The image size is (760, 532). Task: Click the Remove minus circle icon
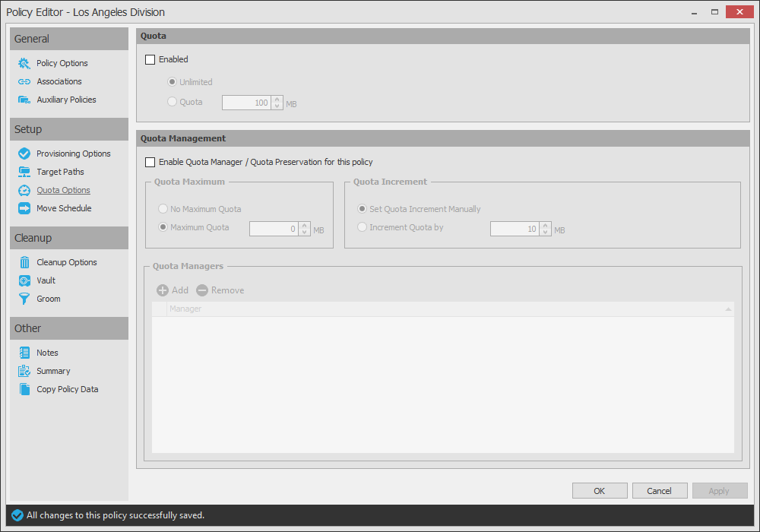202,290
